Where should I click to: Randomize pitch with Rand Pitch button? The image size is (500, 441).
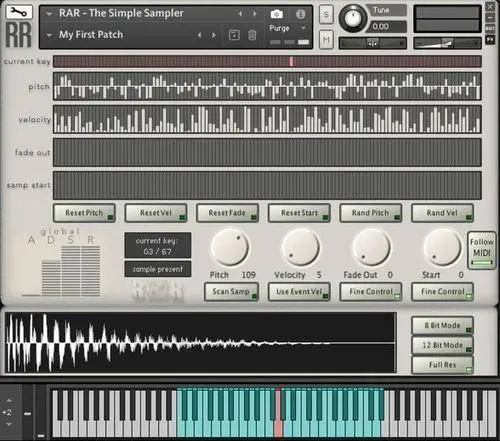pos(371,213)
